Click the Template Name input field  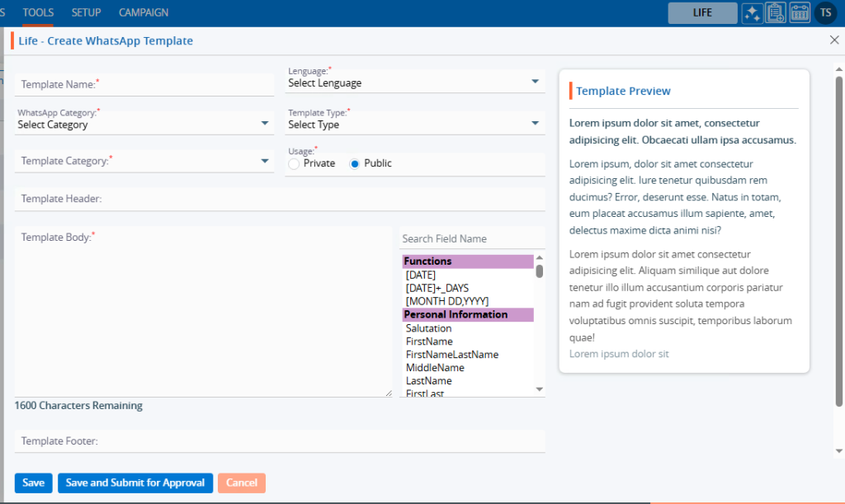tap(144, 84)
